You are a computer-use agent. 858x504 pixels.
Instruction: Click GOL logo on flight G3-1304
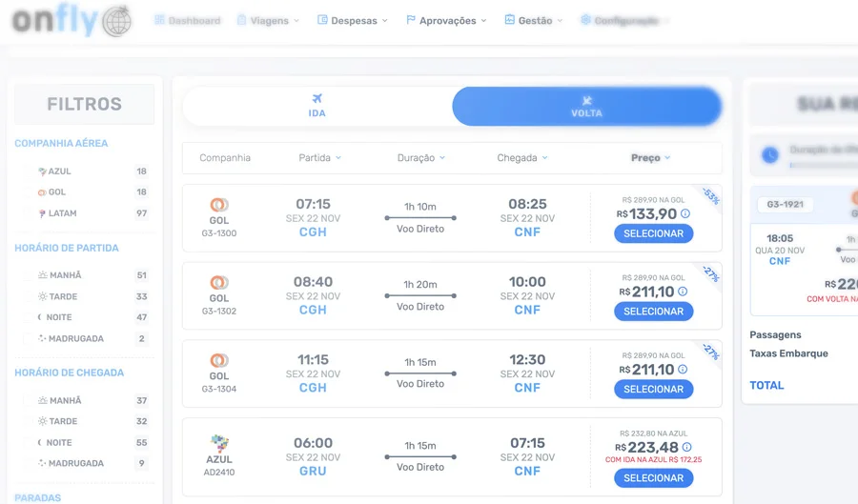(219, 361)
